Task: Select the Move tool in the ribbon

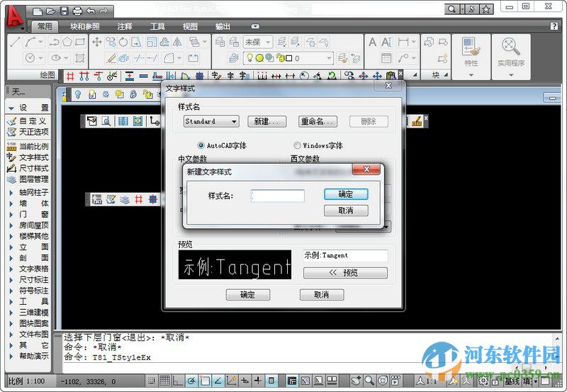Action: (x=96, y=43)
